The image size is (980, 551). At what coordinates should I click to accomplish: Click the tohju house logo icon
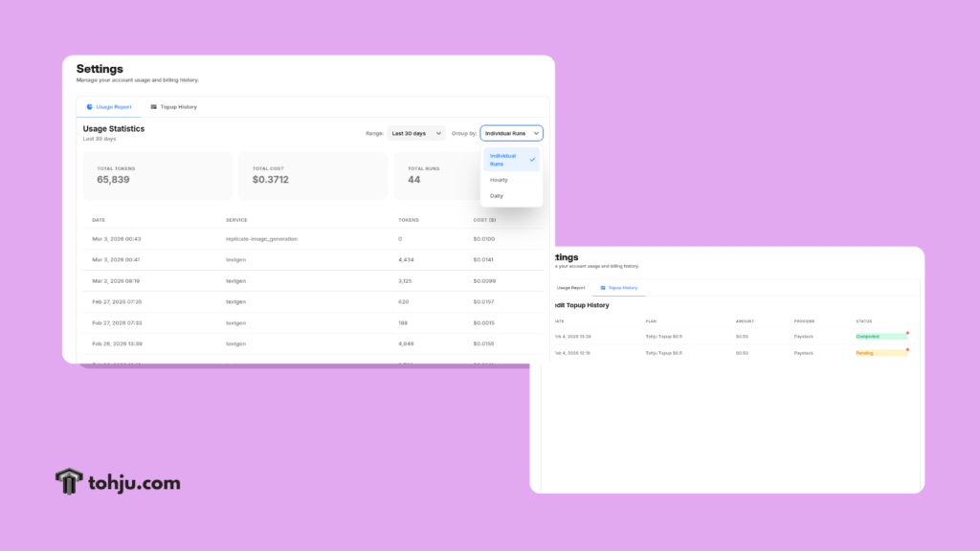point(69,482)
